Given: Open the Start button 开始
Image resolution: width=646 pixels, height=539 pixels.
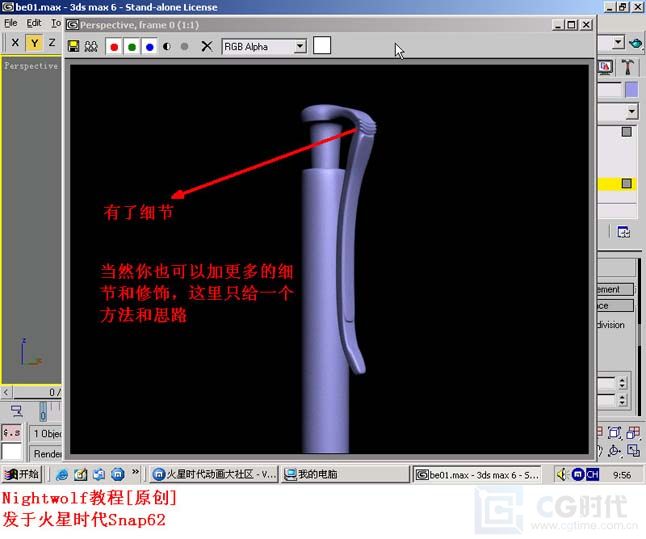Looking at the screenshot, I should 21,474.
